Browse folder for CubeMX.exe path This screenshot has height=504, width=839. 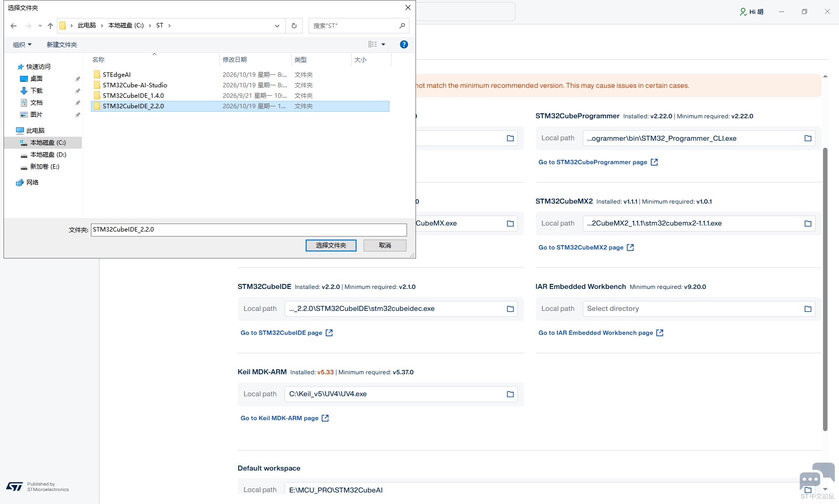(510, 224)
